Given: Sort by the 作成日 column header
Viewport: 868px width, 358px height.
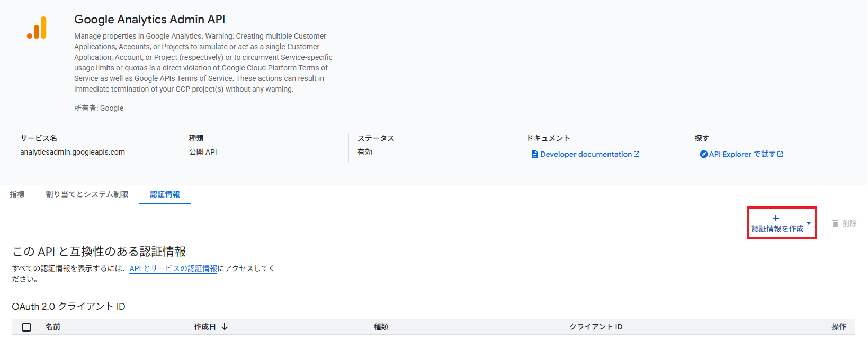Looking at the screenshot, I should pyautogui.click(x=205, y=327).
